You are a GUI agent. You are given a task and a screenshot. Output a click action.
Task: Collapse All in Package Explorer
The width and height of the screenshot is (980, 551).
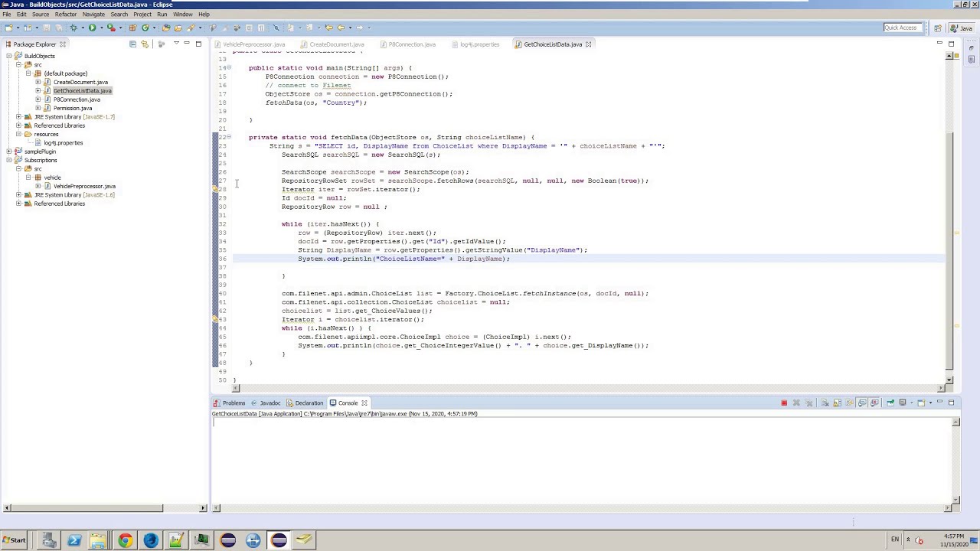132,44
